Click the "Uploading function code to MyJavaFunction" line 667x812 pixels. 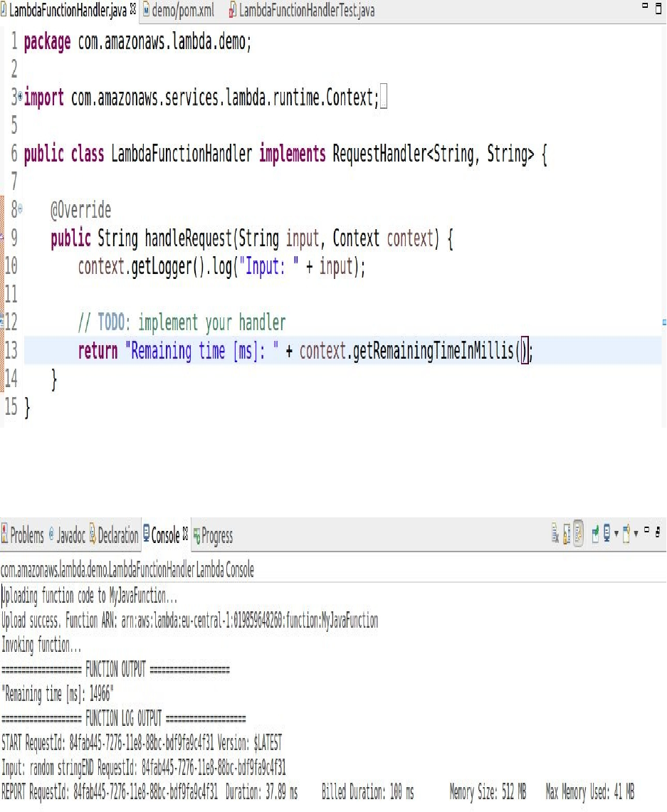[89, 596]
